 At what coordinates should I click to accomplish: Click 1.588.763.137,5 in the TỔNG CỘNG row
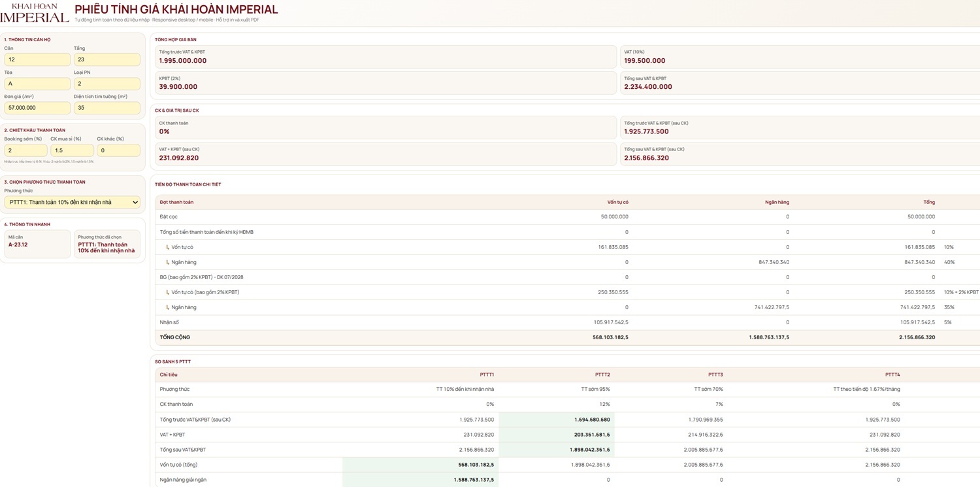(769, 337)
